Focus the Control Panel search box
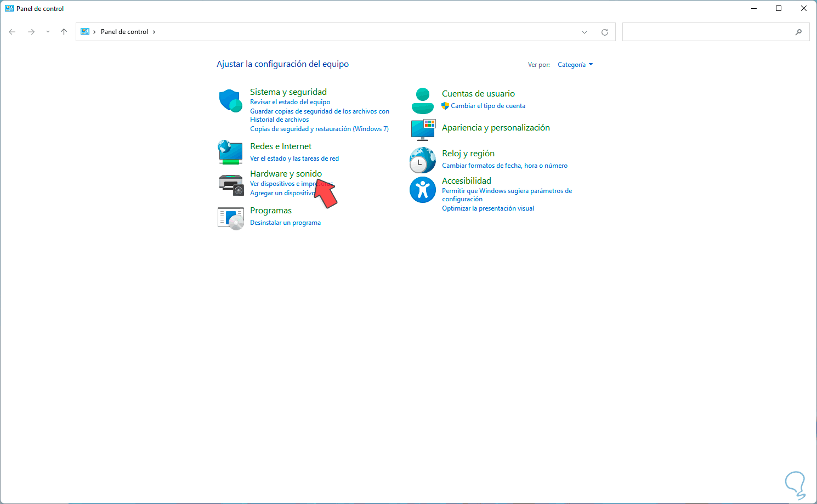 pos(716,32)
